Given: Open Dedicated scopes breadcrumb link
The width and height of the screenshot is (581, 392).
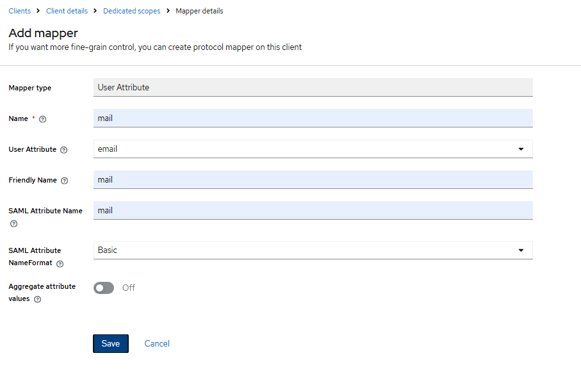Looking at the screenshot, I should coord(131,11).
